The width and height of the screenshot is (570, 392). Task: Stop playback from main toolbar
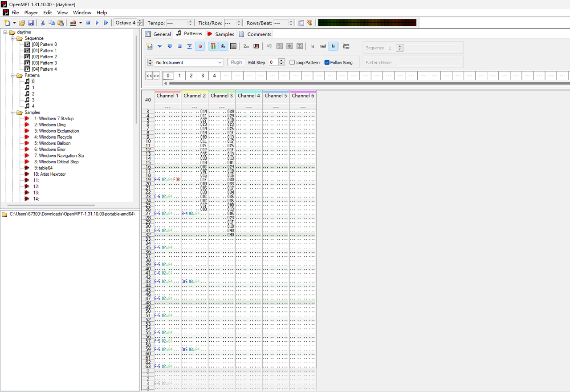88,23
